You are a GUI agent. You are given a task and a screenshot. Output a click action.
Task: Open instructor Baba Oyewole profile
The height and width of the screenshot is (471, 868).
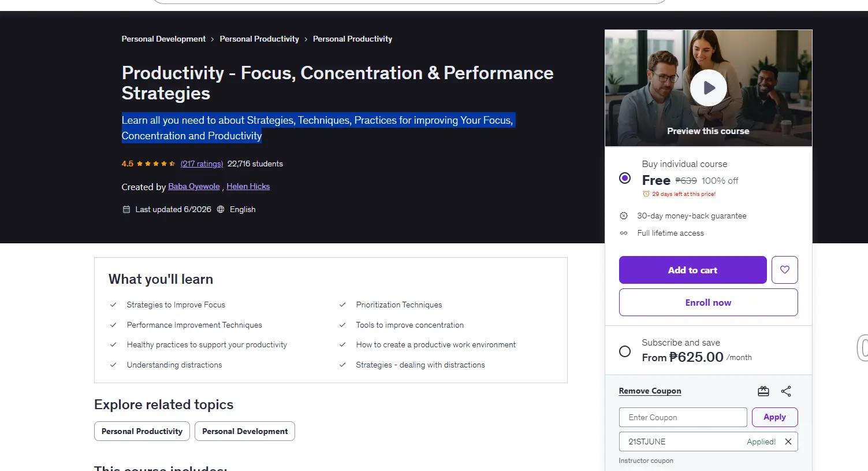194,187
